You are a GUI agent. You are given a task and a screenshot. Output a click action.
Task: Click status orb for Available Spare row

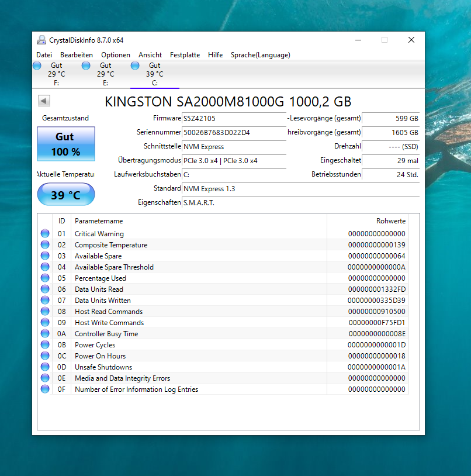pyautogui.click(x=45, y=256)
